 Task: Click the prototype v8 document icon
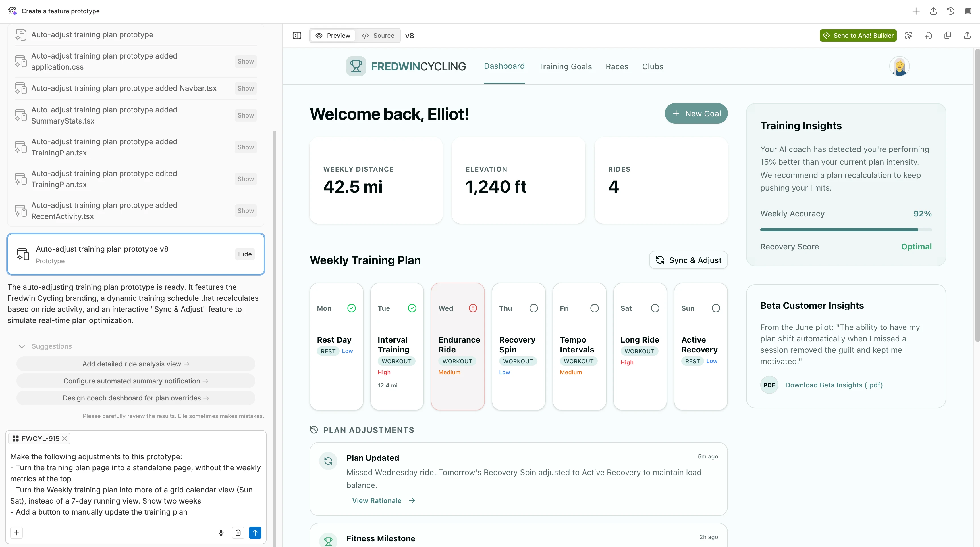(x=23, y=254)
